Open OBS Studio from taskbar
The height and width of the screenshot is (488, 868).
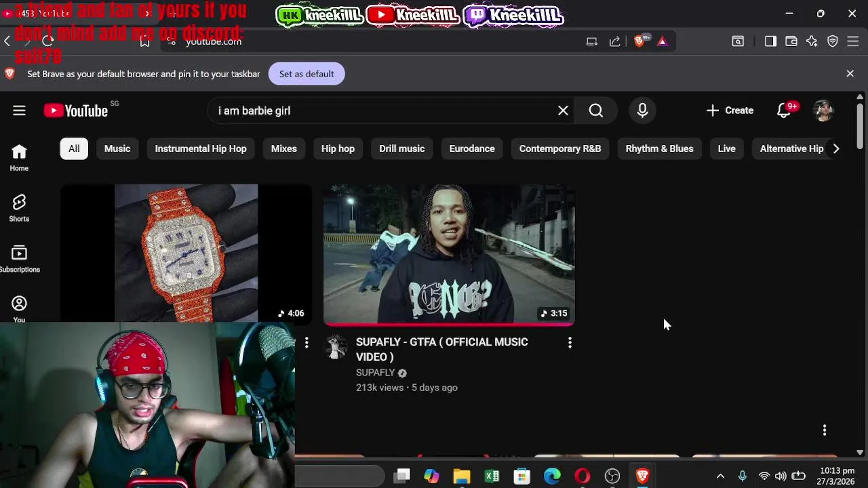[612, 476]
